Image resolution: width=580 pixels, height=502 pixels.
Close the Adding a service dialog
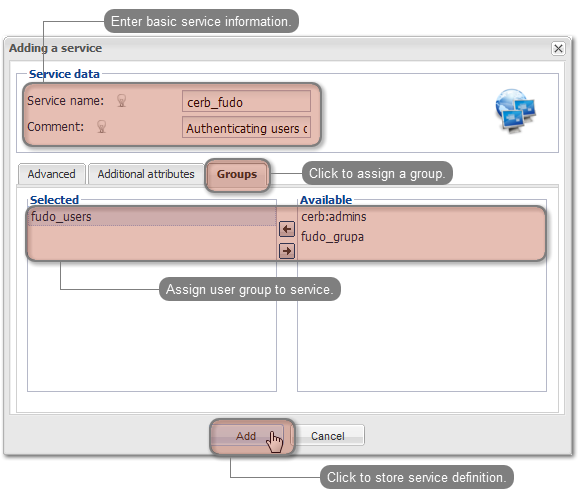(558, 48)
